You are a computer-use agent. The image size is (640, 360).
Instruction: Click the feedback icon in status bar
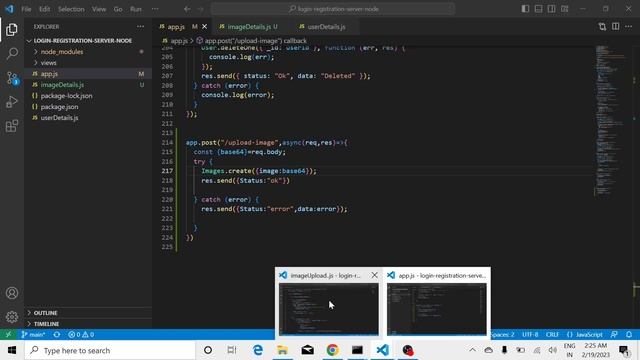pyautogui.click(x=614, y=334)
